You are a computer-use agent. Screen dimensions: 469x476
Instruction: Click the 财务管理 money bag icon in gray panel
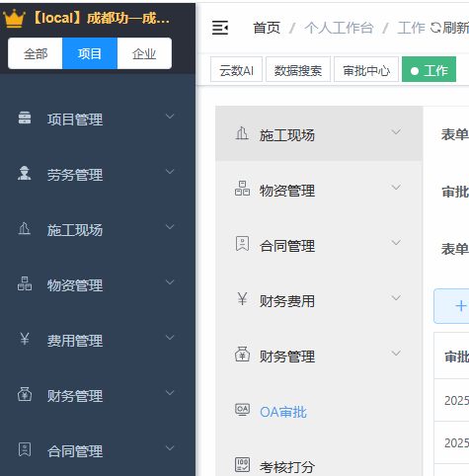[242, 355]
